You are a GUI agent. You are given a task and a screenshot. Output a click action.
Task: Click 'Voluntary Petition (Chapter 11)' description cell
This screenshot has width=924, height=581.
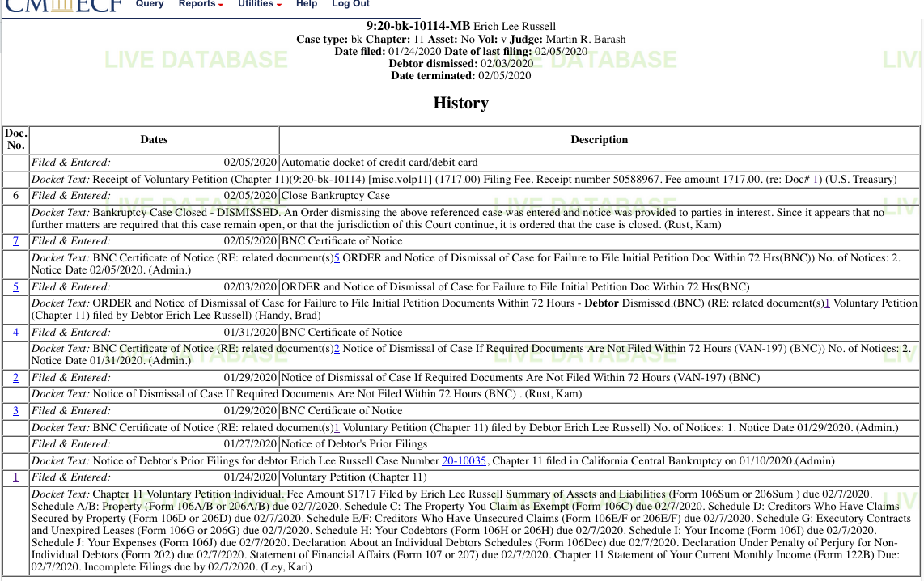[600, 477]
